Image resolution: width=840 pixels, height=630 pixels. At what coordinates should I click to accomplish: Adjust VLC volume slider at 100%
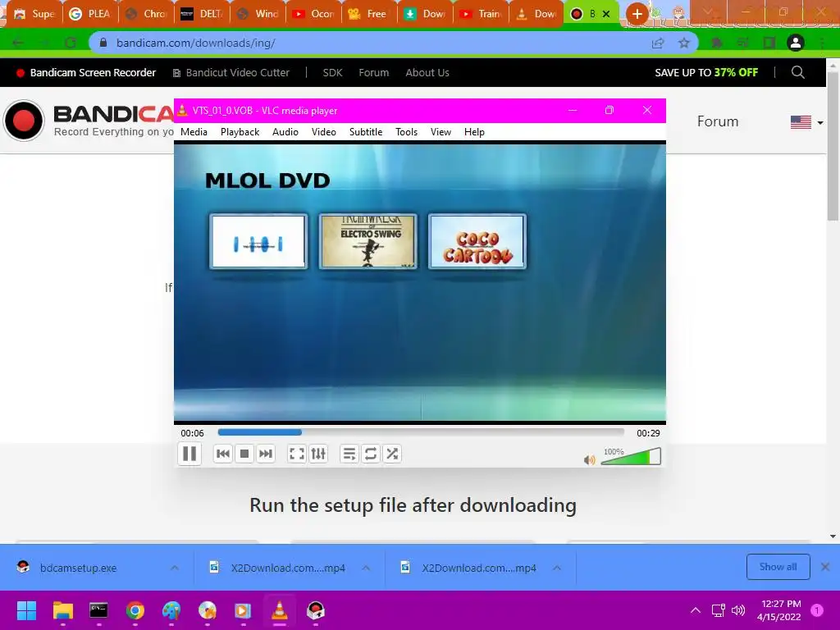click(631, 457)
